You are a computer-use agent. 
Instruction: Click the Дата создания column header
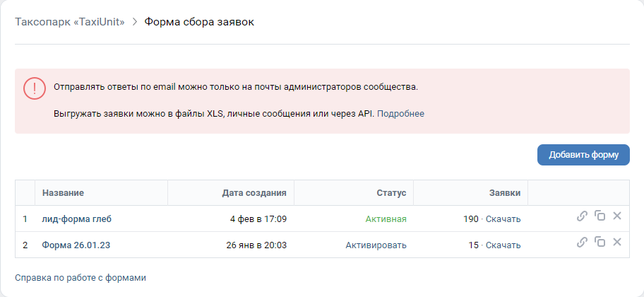coord(254,193)
